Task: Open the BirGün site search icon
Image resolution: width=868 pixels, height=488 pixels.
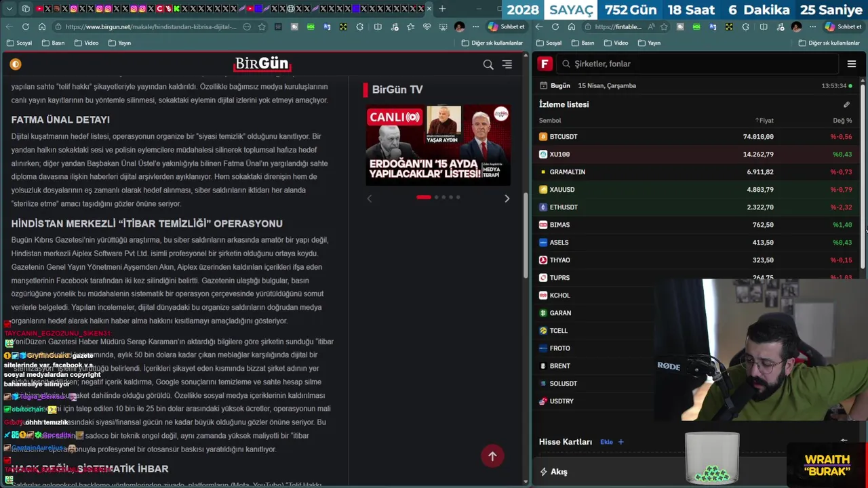Action: [488, 64]
